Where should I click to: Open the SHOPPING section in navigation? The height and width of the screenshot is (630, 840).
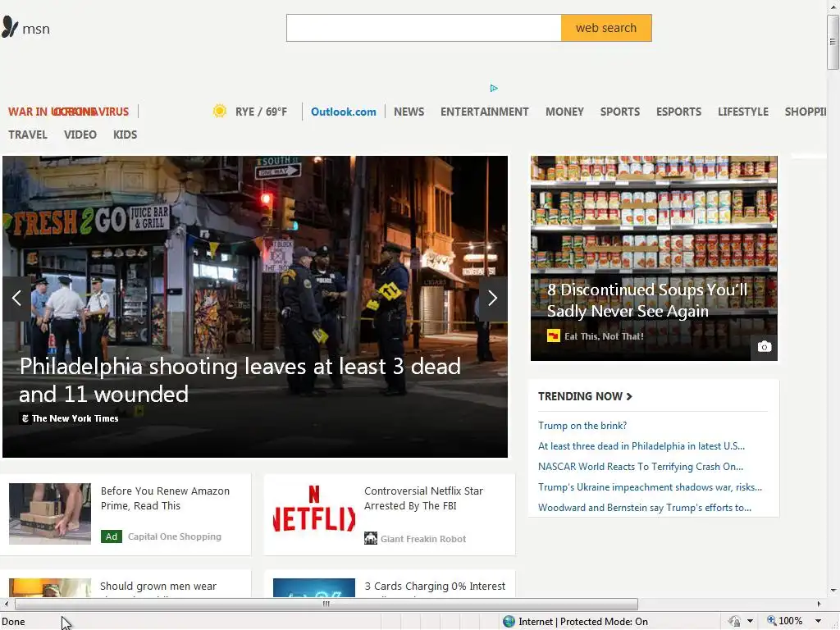click(x=806, y=112)
